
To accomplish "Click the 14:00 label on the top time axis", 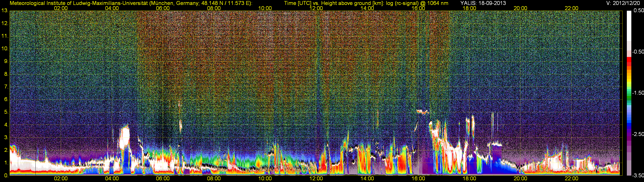I will pyautogui.click(x=367, y=8).
